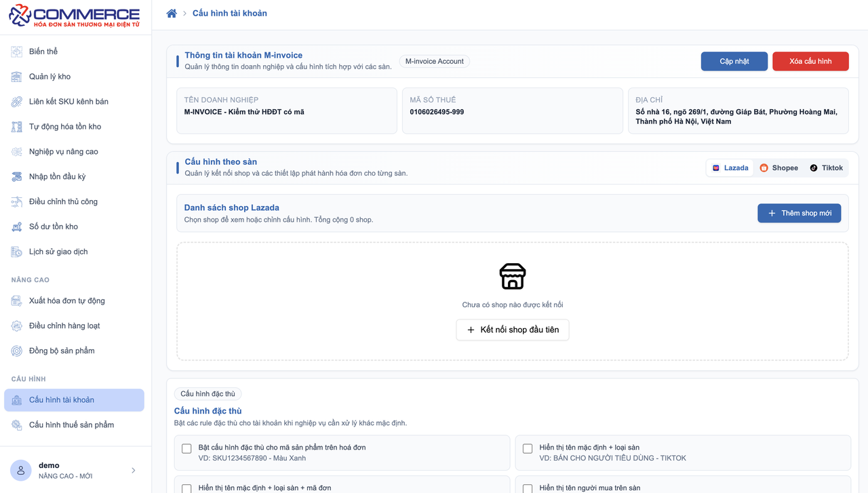The height and width of the screenshot is (493, 868).
Task: Click the Điều chỉnh hàng loạt icon
Action: (x=17, y=326)
